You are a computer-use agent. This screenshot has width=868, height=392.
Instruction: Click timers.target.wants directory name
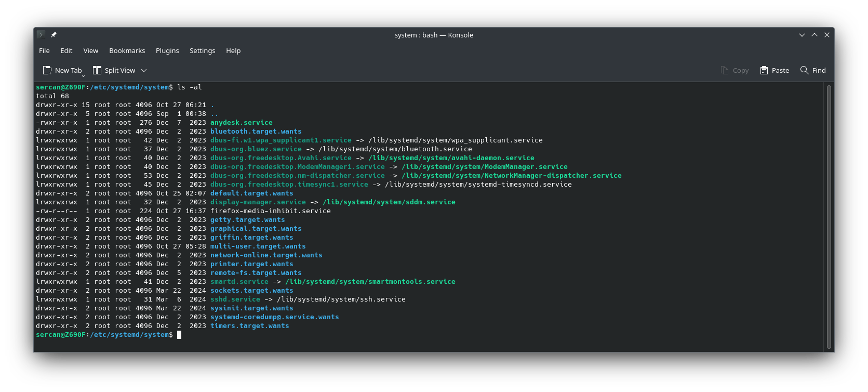click(x=250, y=326)
